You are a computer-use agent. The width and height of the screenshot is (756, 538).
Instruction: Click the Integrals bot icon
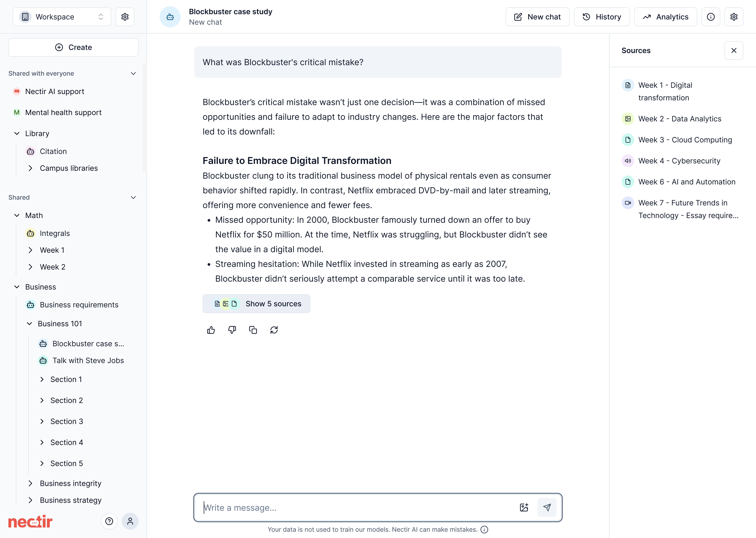(30, 233)
